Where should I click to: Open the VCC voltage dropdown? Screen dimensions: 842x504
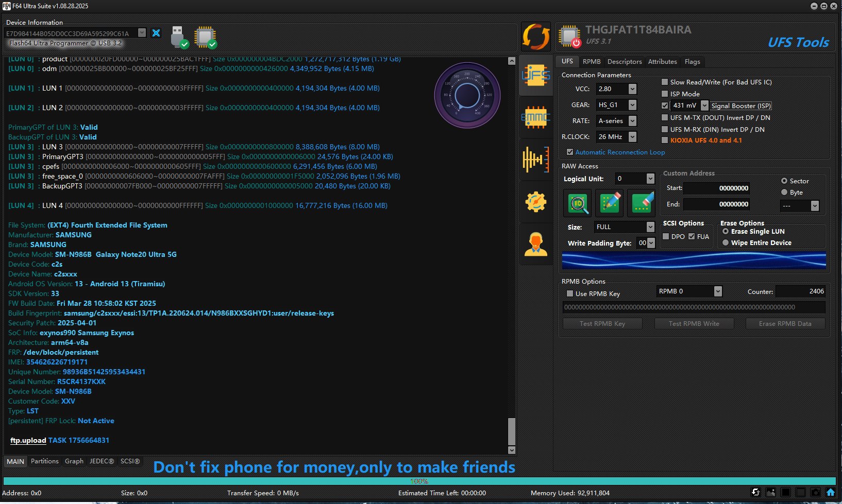click(632, 89)
